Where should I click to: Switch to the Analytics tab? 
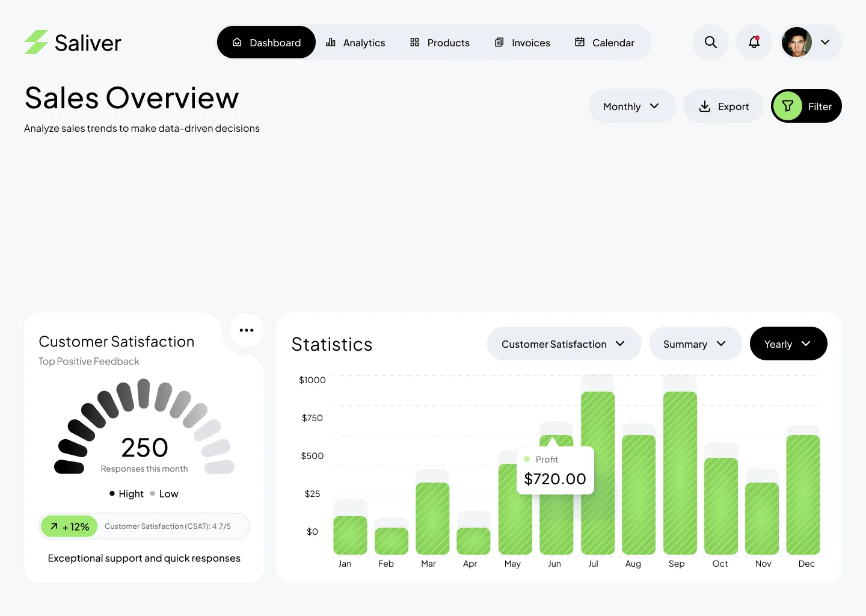(355, 43)
